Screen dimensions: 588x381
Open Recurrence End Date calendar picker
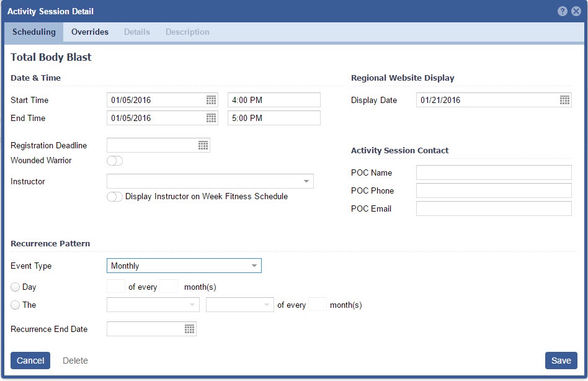pyautogui.click(x=189, y=329)
